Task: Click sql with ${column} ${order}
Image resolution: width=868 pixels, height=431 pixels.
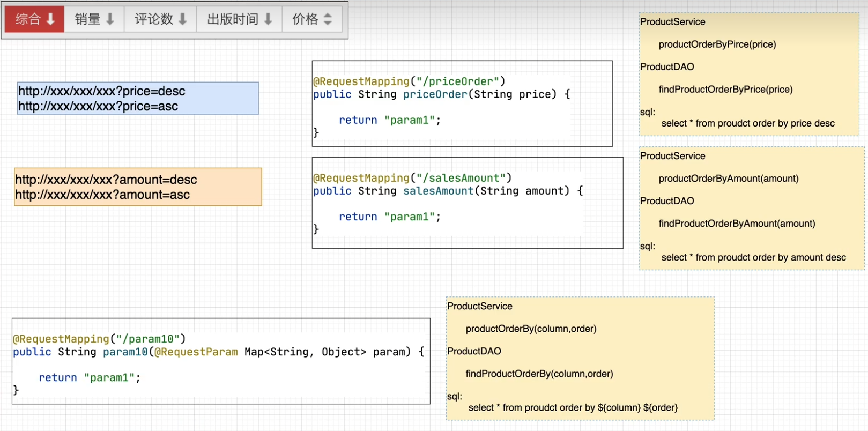Action: click(x=573, y=407)
